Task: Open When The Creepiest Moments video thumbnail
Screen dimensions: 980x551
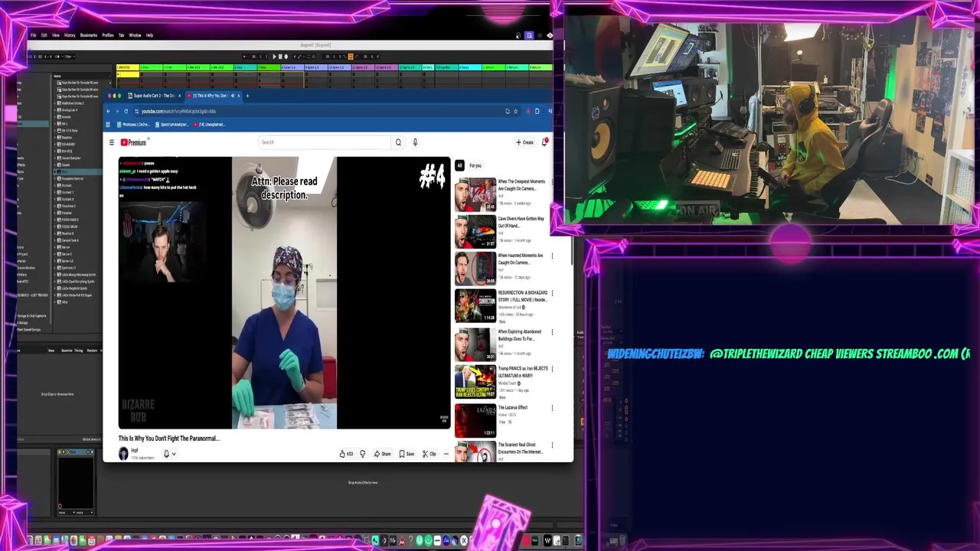Action: pos(475,194)
